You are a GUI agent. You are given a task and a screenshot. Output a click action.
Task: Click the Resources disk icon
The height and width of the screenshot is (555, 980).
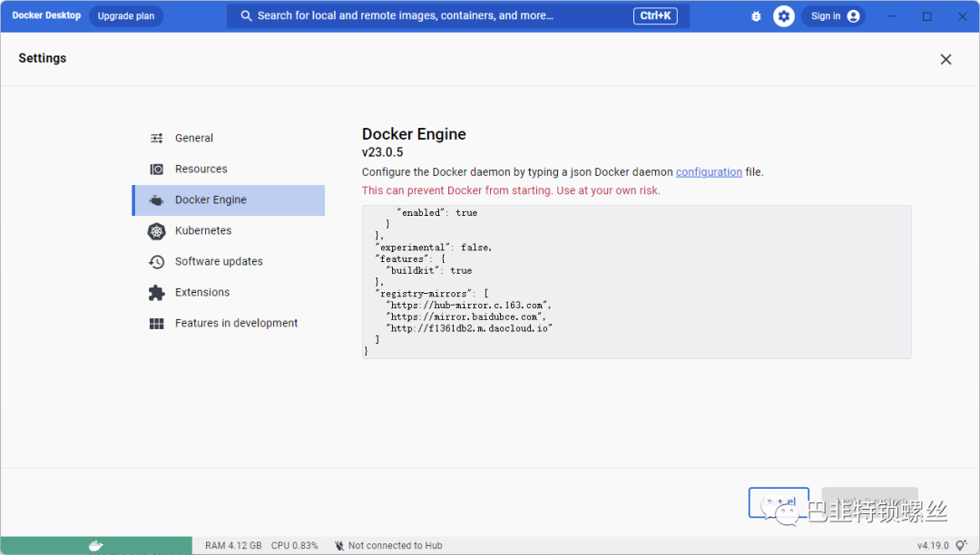tap(157, 170)
